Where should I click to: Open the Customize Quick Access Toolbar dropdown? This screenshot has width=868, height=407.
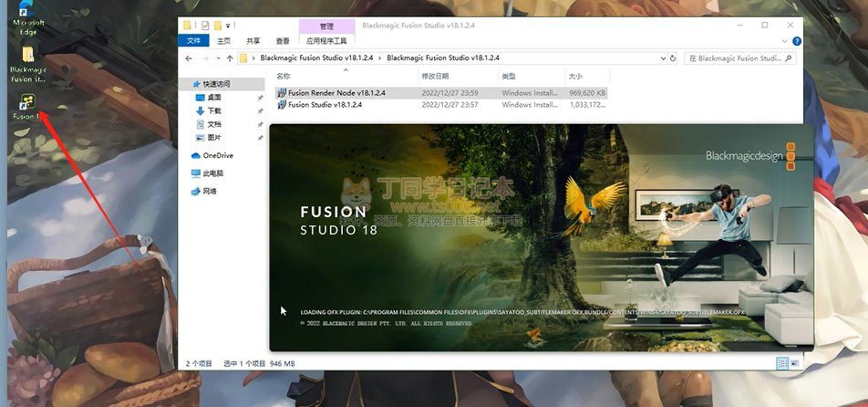point(228,26)
